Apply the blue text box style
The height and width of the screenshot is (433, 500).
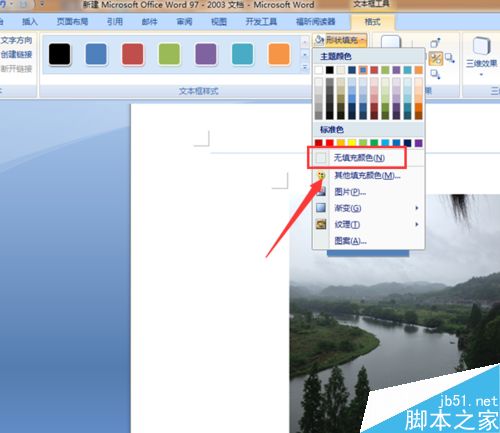point(96,54)
